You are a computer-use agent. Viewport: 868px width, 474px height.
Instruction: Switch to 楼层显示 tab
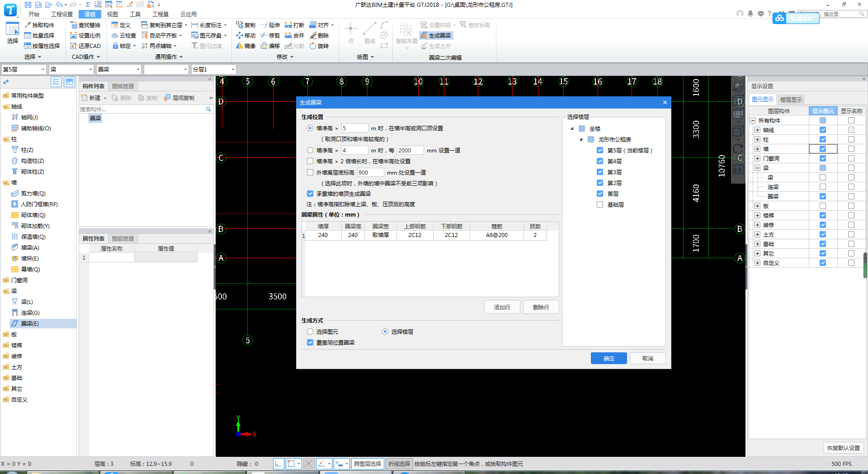click(791, 100)
